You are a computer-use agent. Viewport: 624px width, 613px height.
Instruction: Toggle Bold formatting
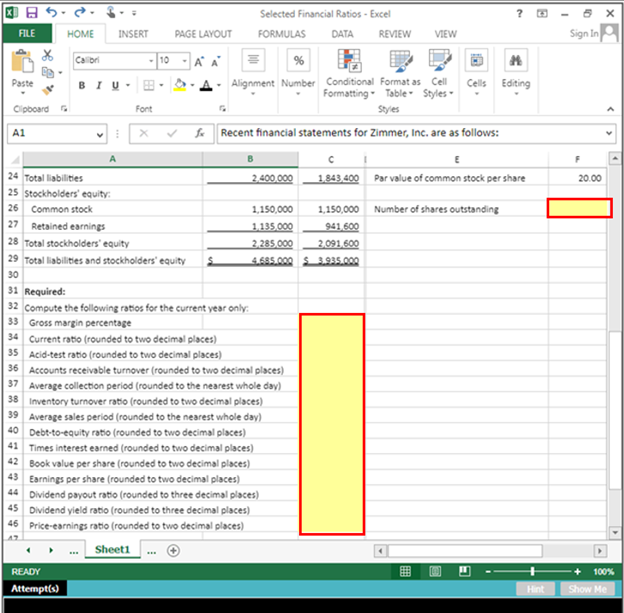[x=82, y=85]
